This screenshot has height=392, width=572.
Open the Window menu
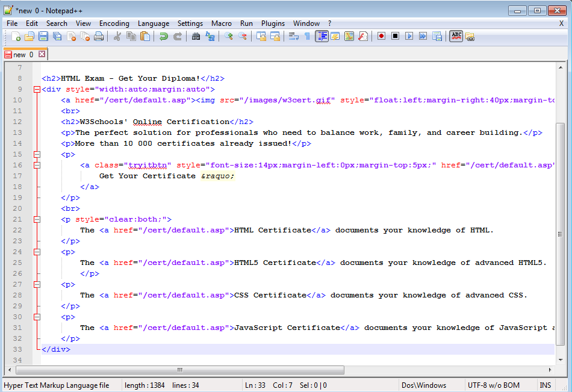306,23
